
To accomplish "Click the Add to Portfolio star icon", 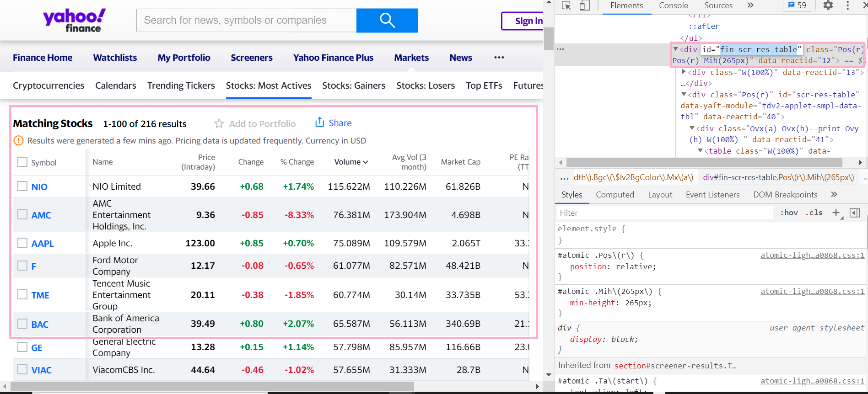I will (x=219, y=123).
